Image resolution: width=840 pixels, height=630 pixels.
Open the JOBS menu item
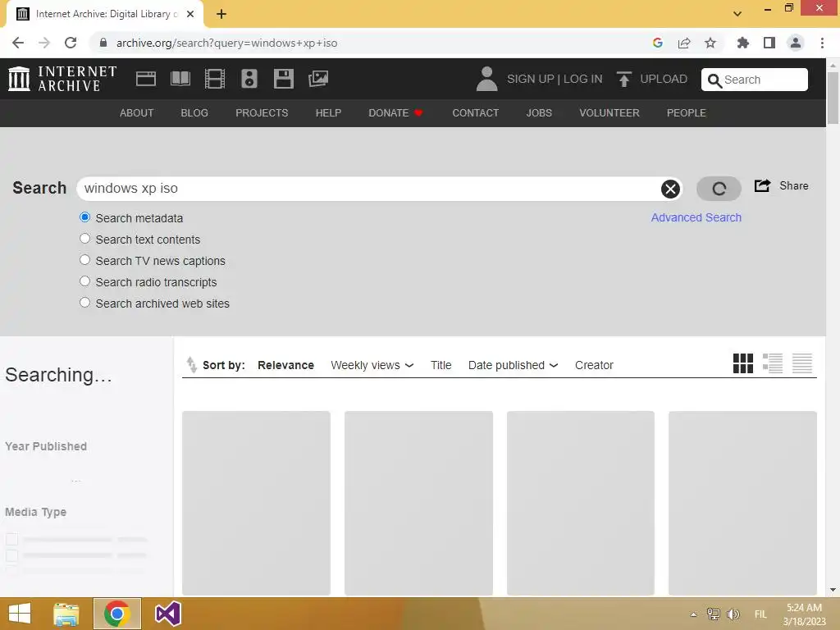click(x=538, y=113)
